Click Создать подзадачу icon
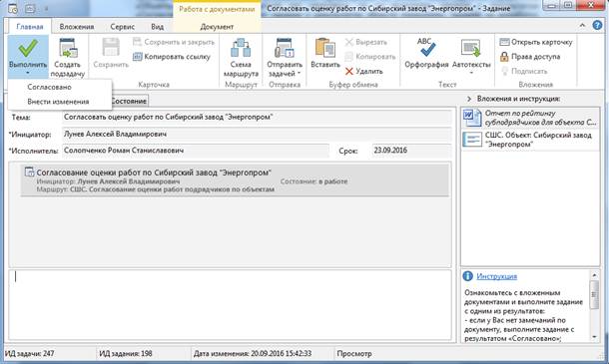The image size is (609, 364). tap(68, 48)
